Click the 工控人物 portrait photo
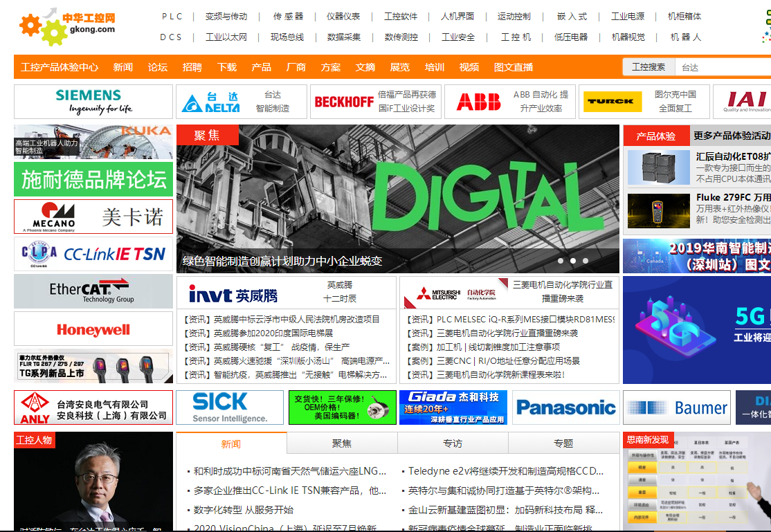 coord(93,481)
